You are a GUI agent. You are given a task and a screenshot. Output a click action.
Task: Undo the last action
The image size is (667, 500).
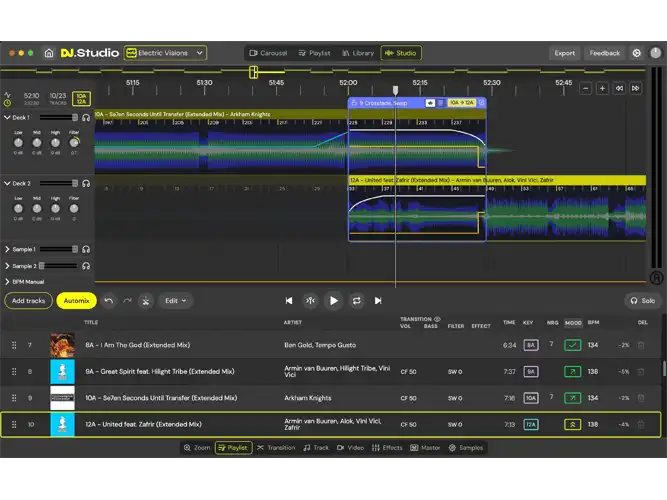click(109, 301)
